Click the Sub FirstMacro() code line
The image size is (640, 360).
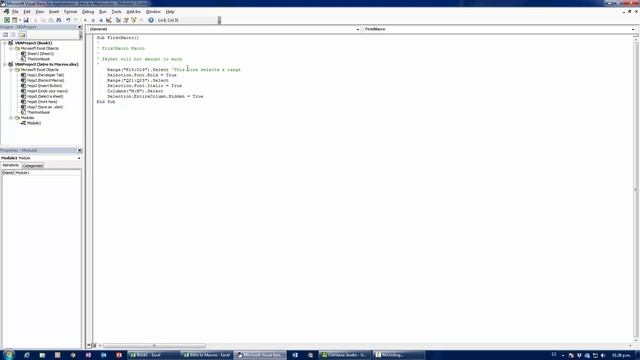click(x=118, y=38)
